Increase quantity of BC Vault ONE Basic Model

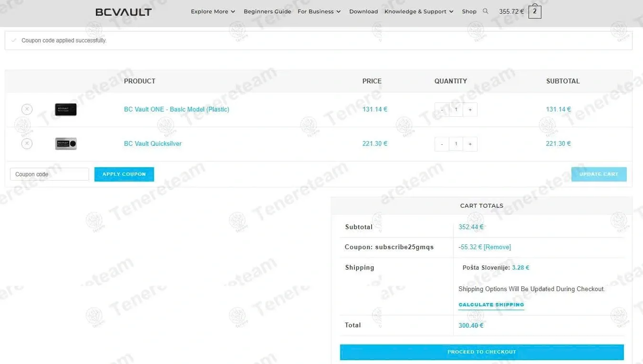(x=470, y=110)
